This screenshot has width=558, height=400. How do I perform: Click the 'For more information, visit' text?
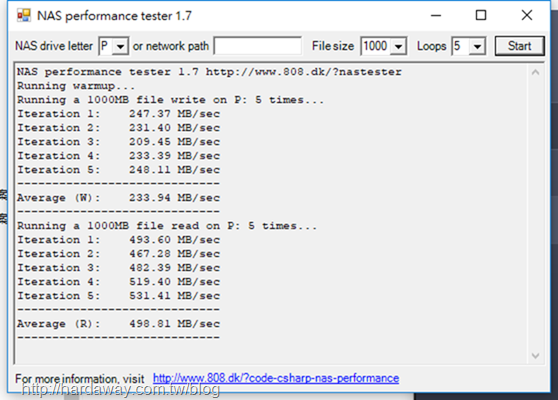(80, 379)
